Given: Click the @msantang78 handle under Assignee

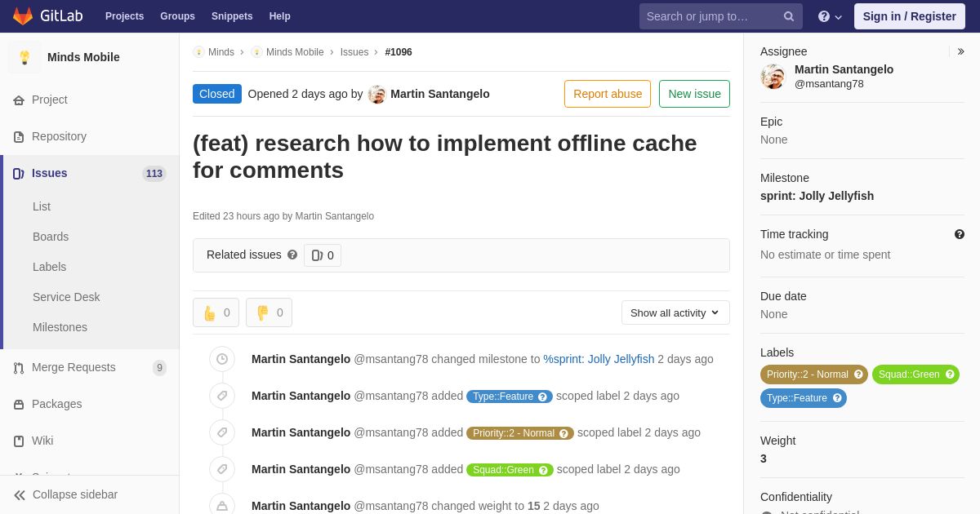Looking at the screenshot, I should [829, 83].
